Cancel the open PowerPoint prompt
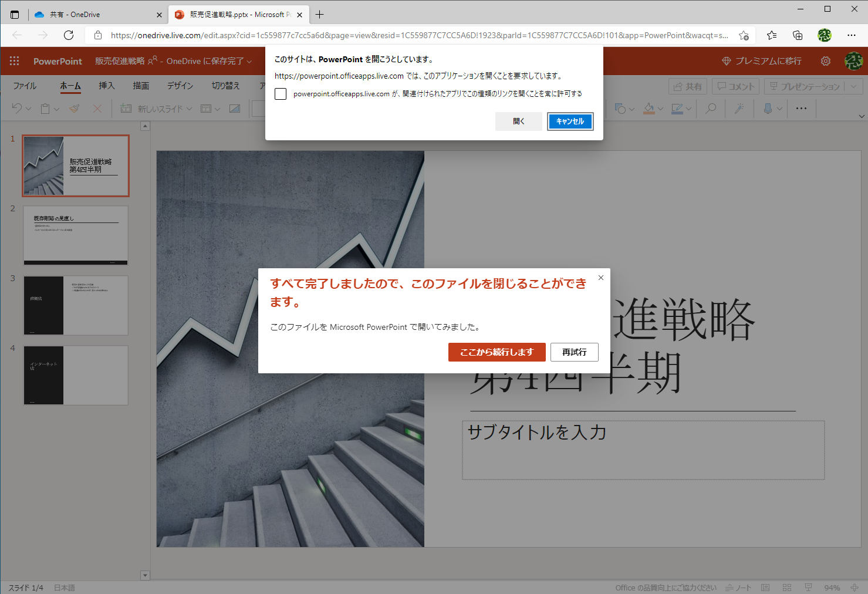This screenshot has height=594, width=868. [569, 122]
